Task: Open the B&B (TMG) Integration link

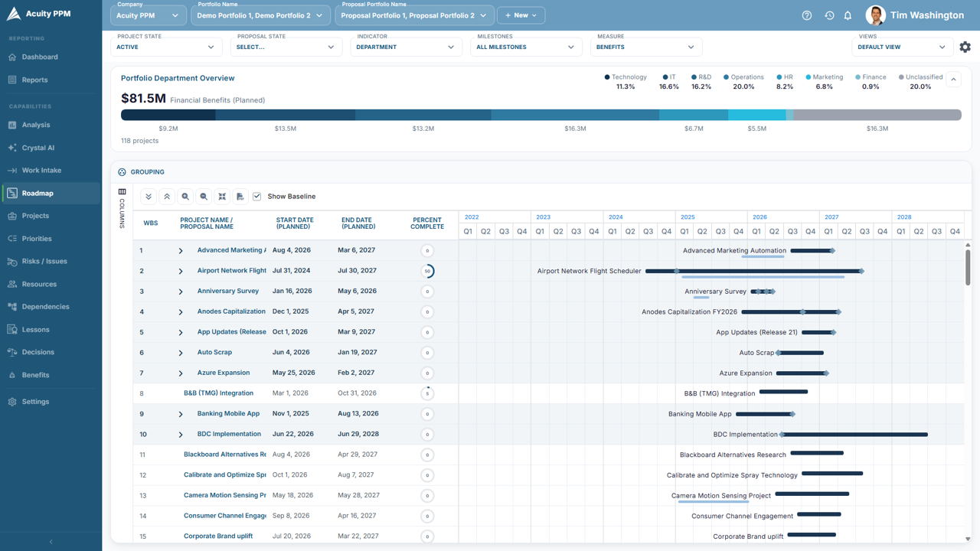Action: pyautogui.click(x=218, y=393)
